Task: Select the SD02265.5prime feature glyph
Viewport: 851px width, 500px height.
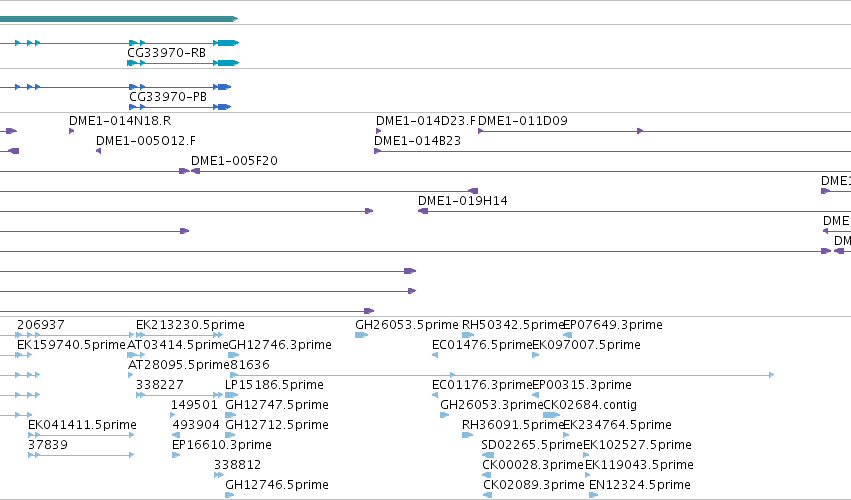Action: pos(488,455)
